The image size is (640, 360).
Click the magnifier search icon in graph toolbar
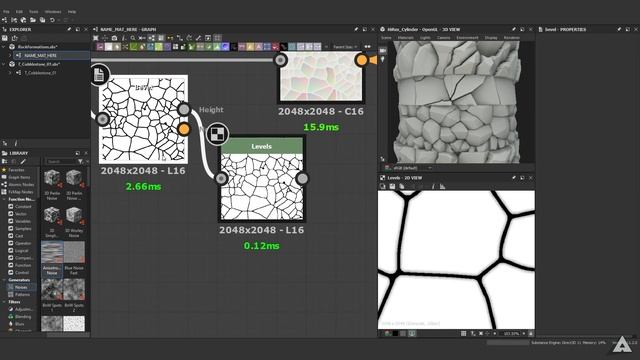click(133, 38)
